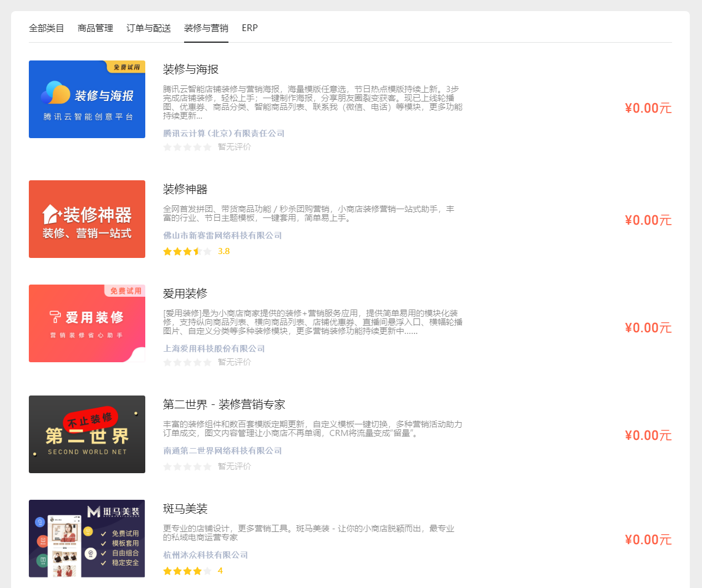Open vendor 佛山市新赛雷网络科技有限公司
Screen dimensions: 702x588
[222, 236]
